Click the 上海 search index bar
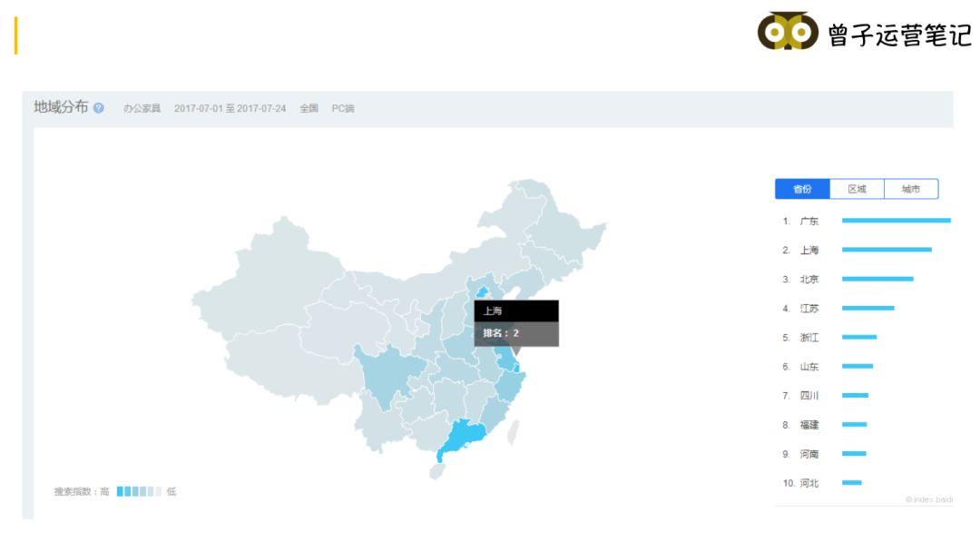Screen dimensions: 980x552 (887, 250)
